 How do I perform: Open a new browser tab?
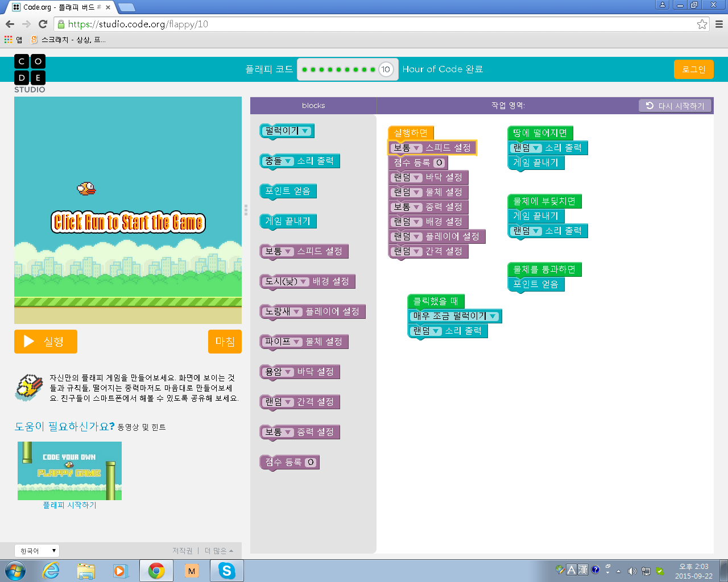click(x=126, y=7)
